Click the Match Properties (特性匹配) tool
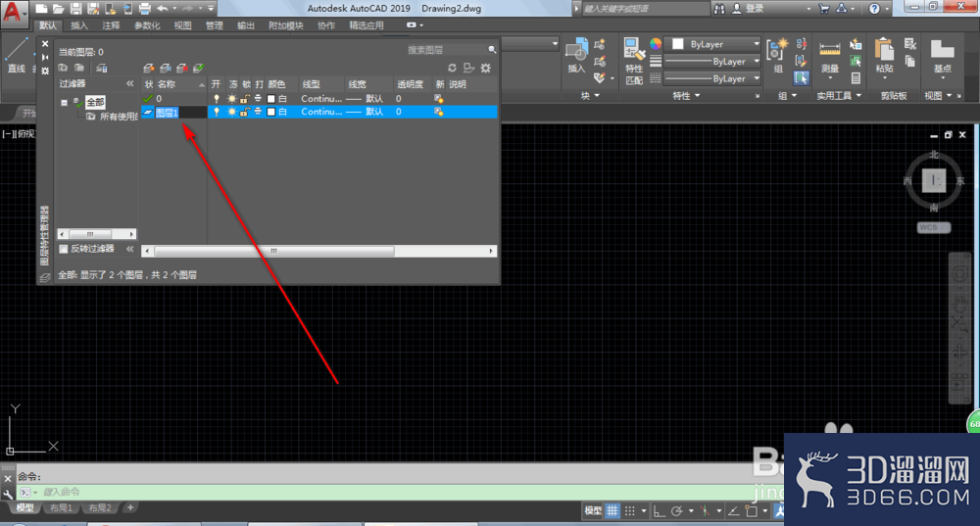This screenshot has width=980, height=526. click(634, 61)
